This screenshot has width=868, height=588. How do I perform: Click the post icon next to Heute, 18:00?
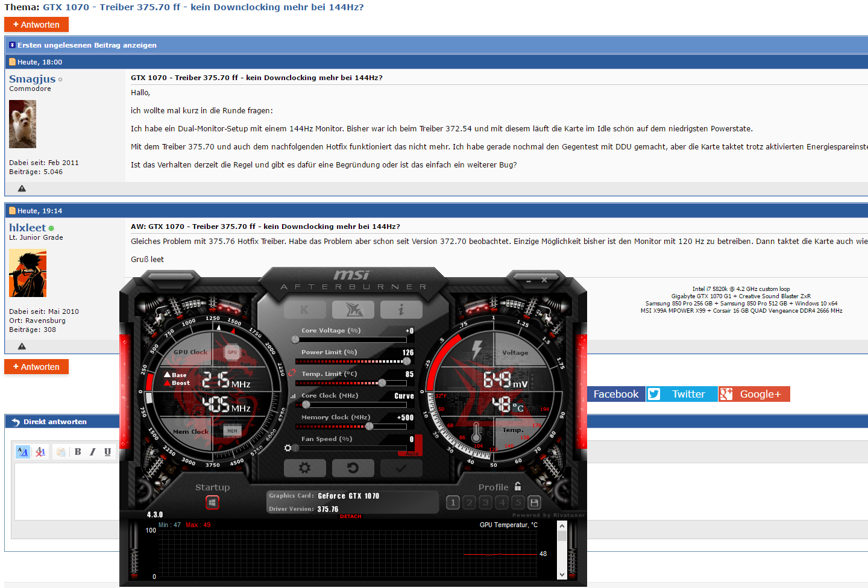pyautogui.click(x=13, y=62)
